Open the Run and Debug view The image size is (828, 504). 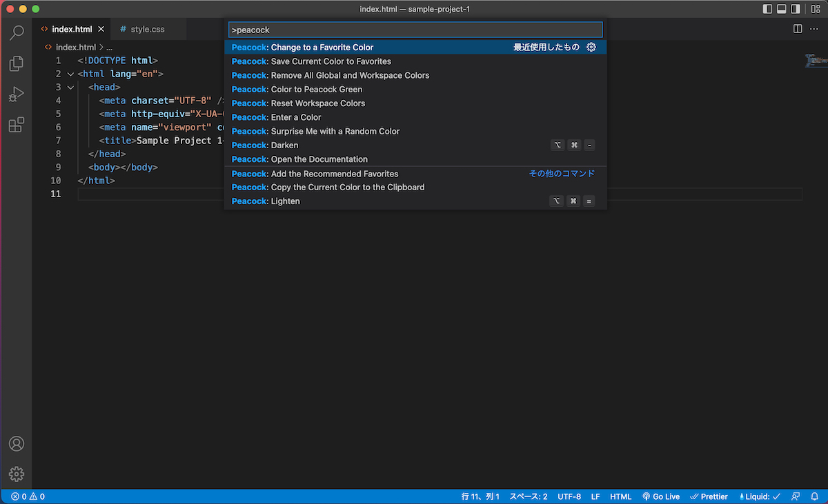tap(17, 94)
